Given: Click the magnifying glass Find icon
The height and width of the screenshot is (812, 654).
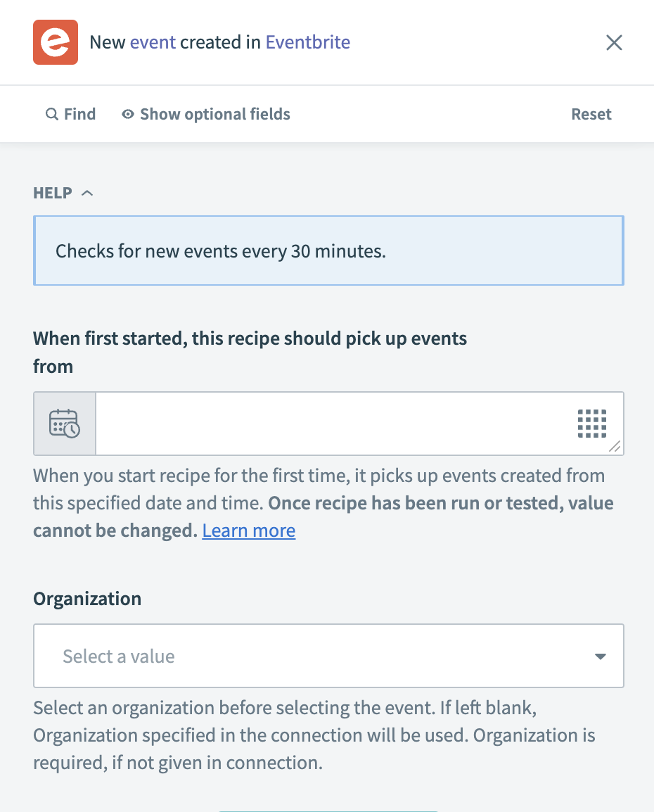Looking at the screenshot, I should pyautogui.click(x=52, y=113).
